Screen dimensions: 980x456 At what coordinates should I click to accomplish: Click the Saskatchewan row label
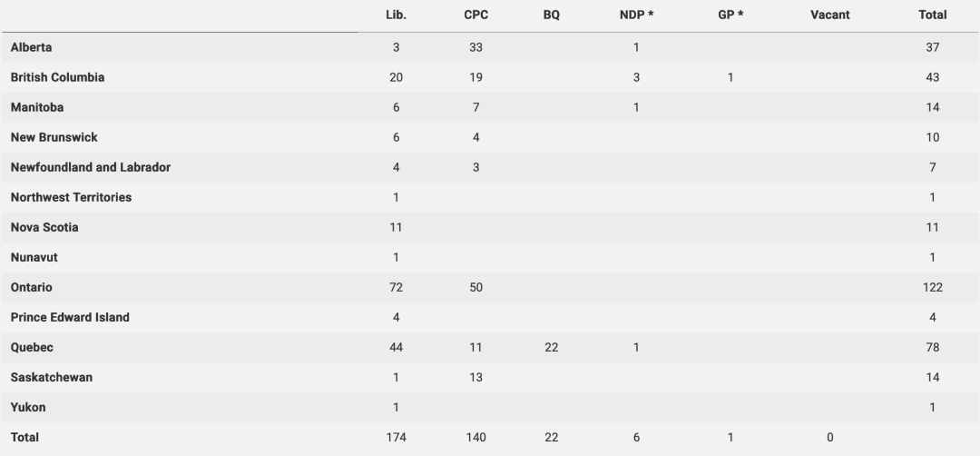pos(52,377)
